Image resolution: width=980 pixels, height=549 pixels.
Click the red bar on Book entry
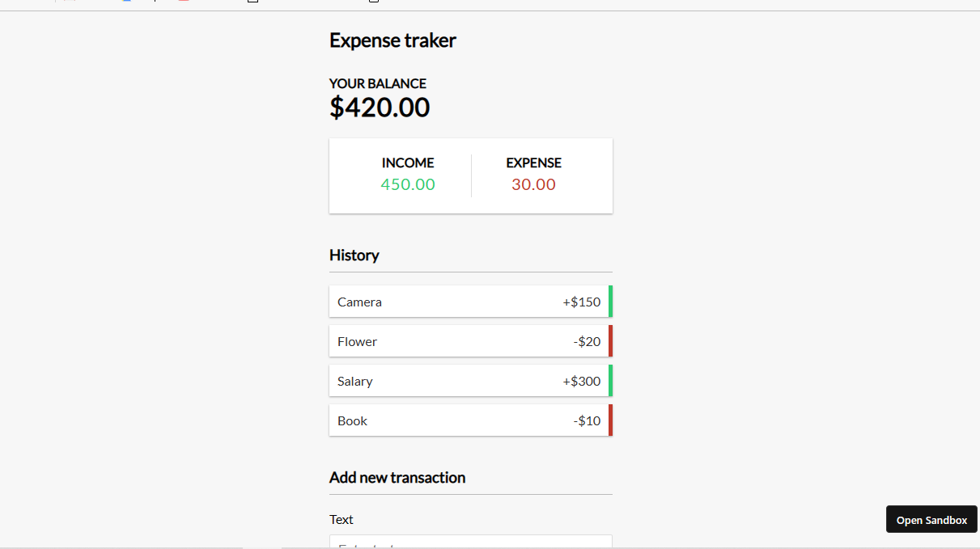tap(610, 420)
